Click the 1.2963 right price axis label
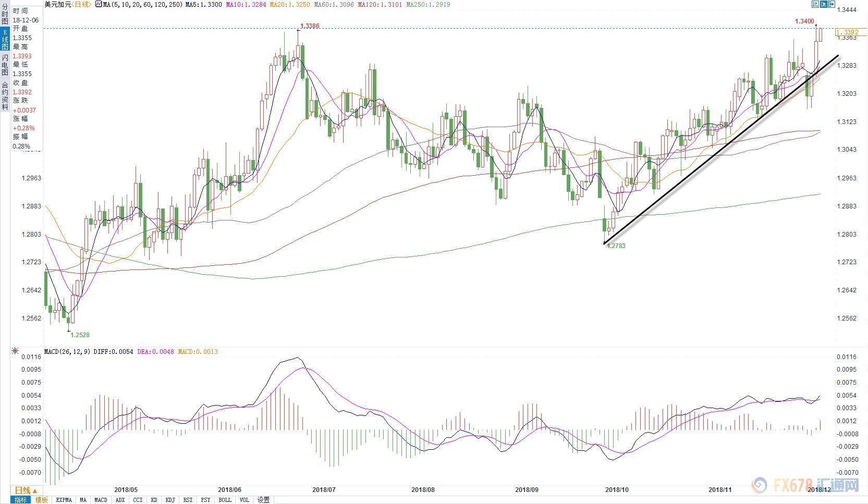The height and width of the screenshot is (504, 868). [x=847, y=178]
